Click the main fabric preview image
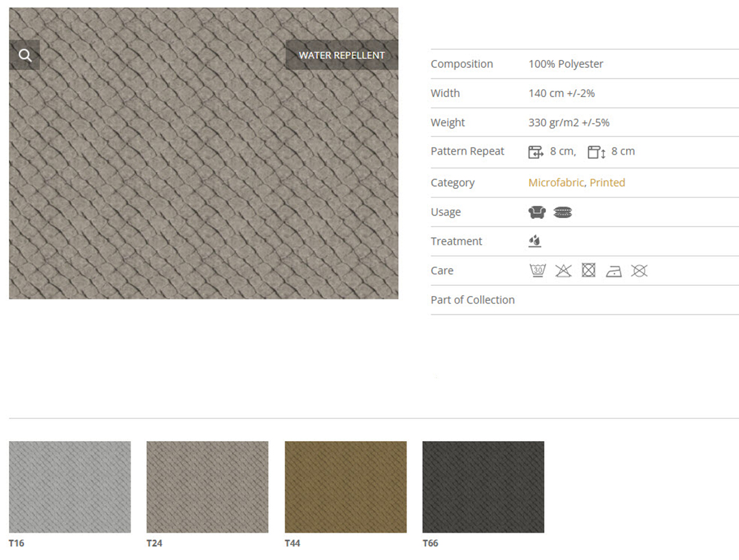This screenshot has width=739, height=560. 203,178
